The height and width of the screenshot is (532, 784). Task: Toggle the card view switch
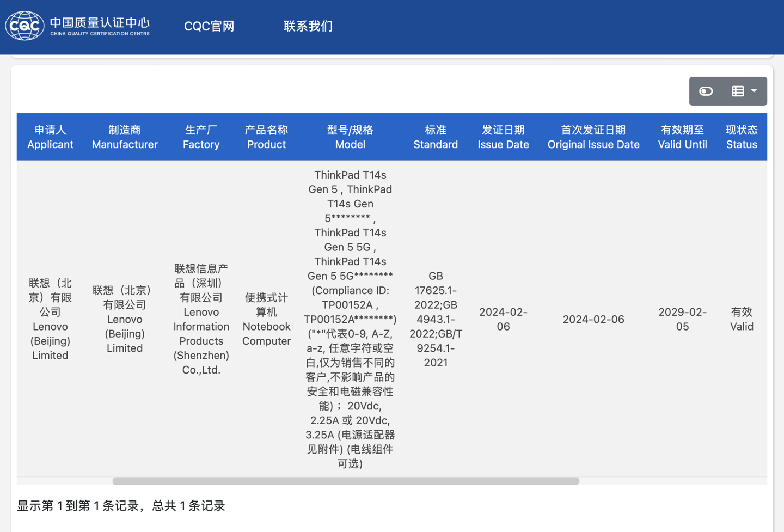[x=706, y=91]
